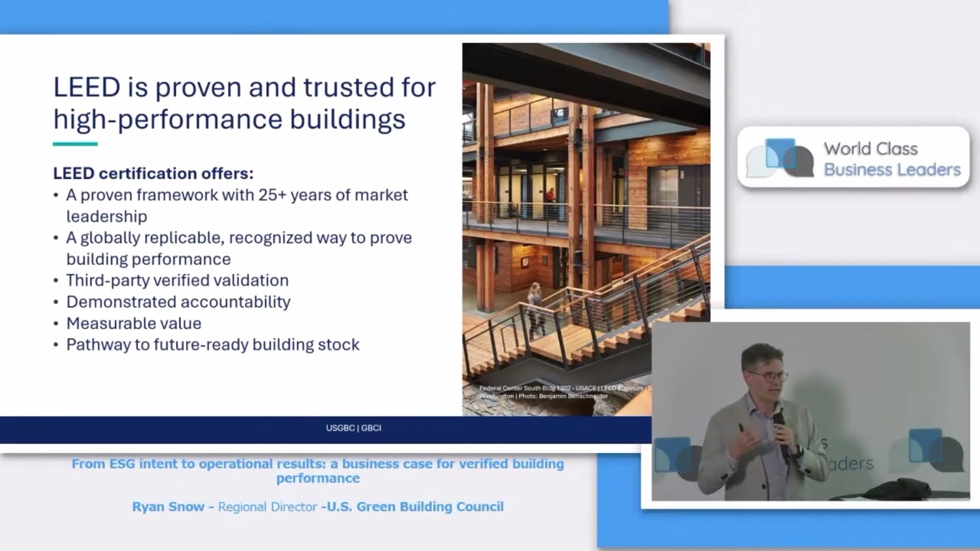The height and width of the screenshot is (551, 980).
Task: Click the 'LEED certification offers:' heading
Action: click(x=153, y=173)
